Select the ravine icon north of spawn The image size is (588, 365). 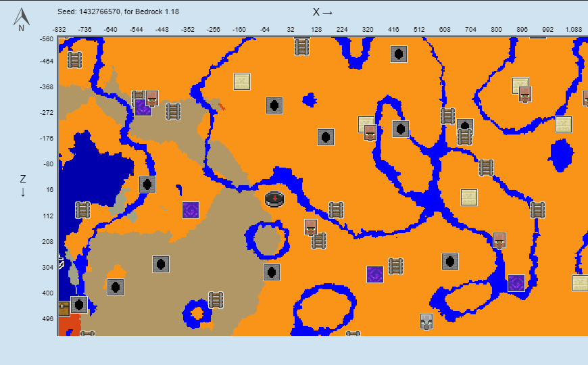click(x=274, y=105)
